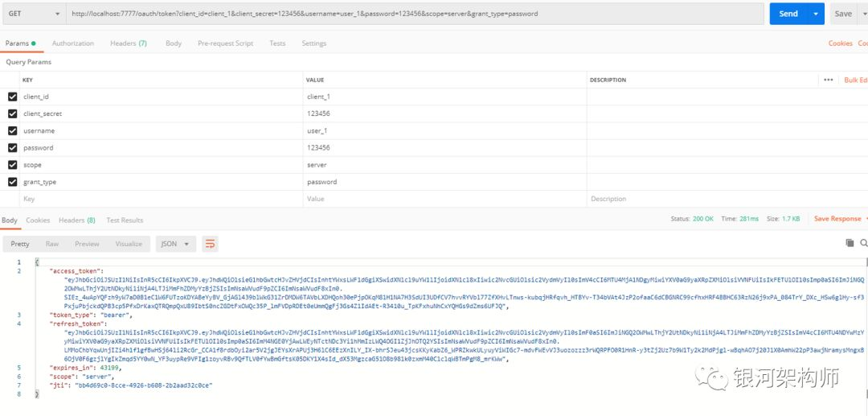Toggle the grant_type parameter checkbox
Screen dimensions: 868x416
click(x=11, y=182)
